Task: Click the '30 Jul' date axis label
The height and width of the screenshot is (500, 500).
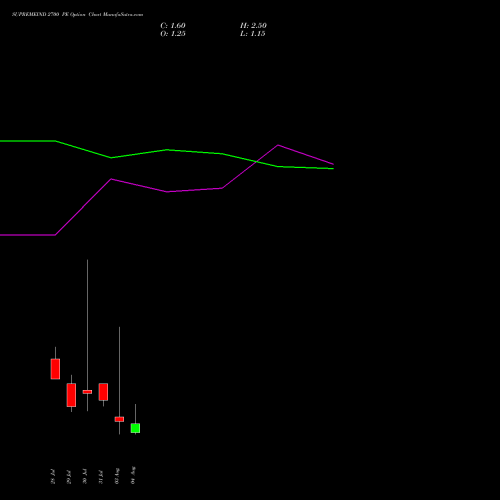Action: point(85,476)
